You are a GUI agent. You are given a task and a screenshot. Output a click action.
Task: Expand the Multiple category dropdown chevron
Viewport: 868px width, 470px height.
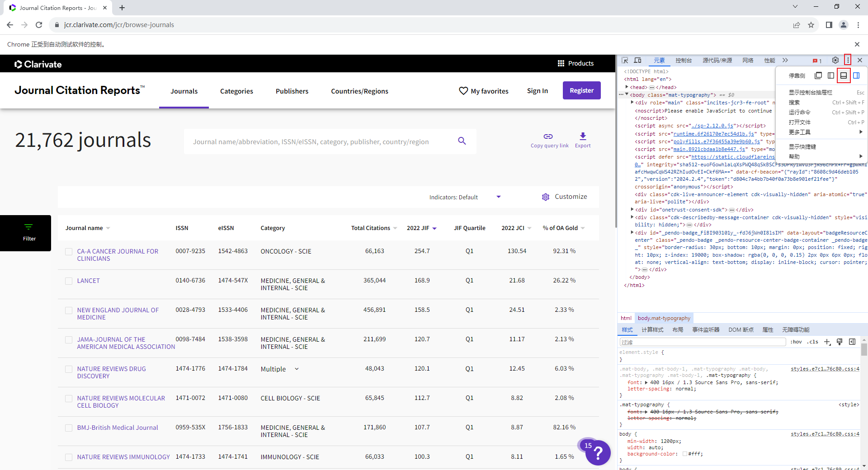point(297,369)
